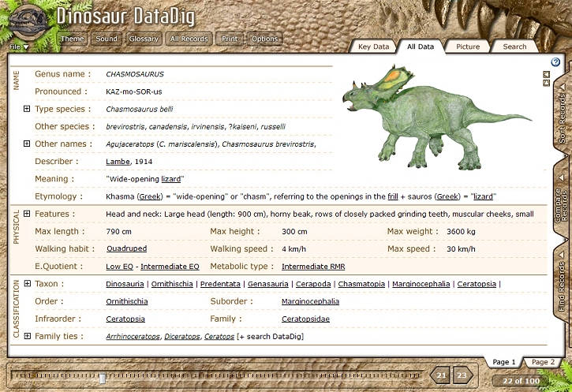Open the Dinosauria taxon link

[x=125, y=284]
